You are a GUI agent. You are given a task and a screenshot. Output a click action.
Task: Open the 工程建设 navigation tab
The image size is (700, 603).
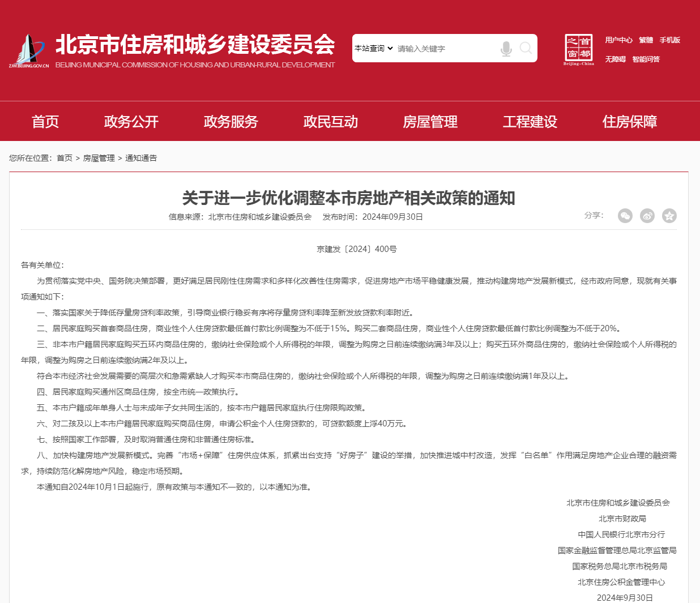coord(530,122)
